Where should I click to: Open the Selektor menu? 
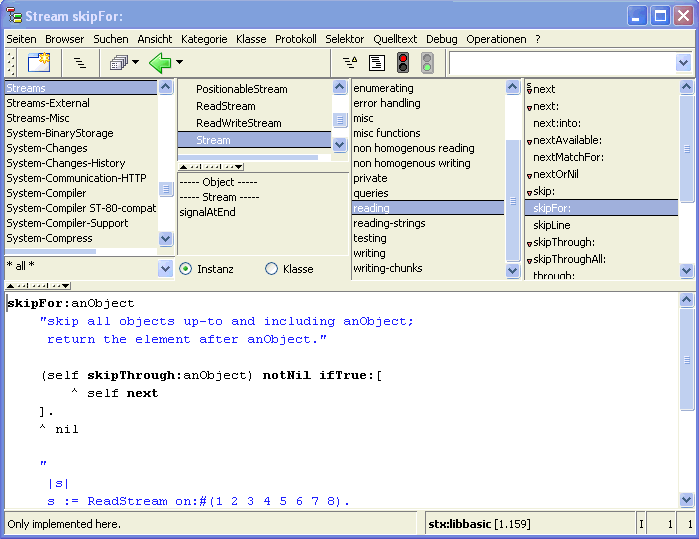[x=345, y=39]
